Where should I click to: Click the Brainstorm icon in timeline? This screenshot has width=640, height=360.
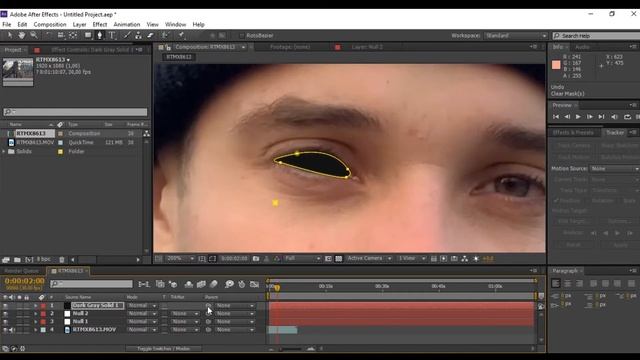[229, 284]
